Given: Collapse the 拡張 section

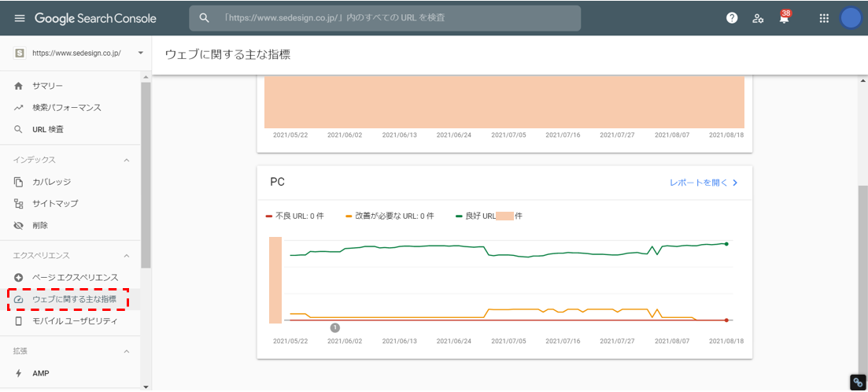Looking at the screenshot, I should 126,352.
